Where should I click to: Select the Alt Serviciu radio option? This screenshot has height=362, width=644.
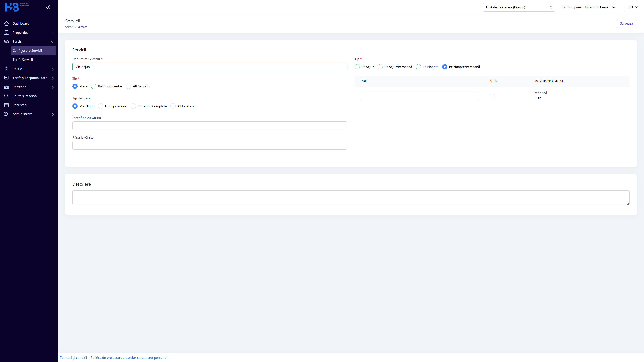(x=128, y=86)
